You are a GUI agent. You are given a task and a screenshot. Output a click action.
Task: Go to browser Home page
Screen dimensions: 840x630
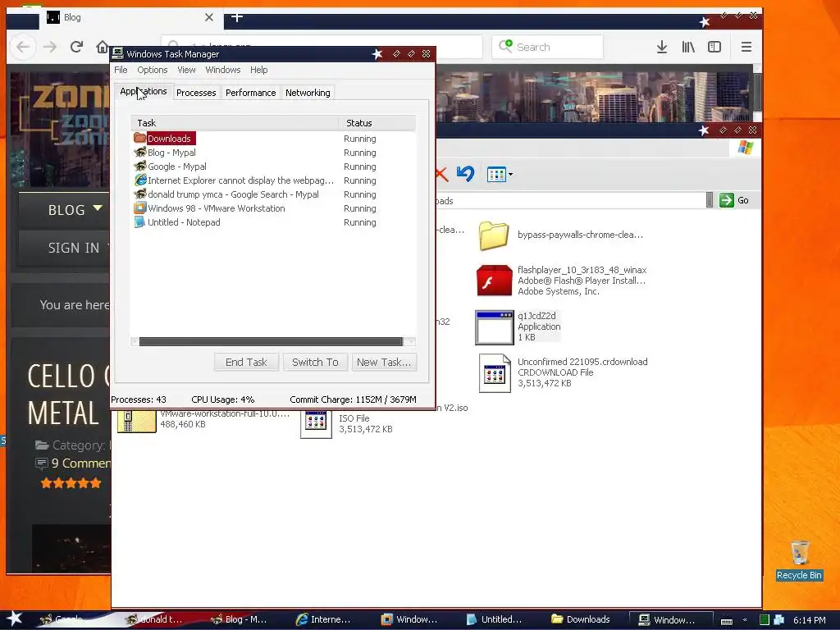click(102, 47)
